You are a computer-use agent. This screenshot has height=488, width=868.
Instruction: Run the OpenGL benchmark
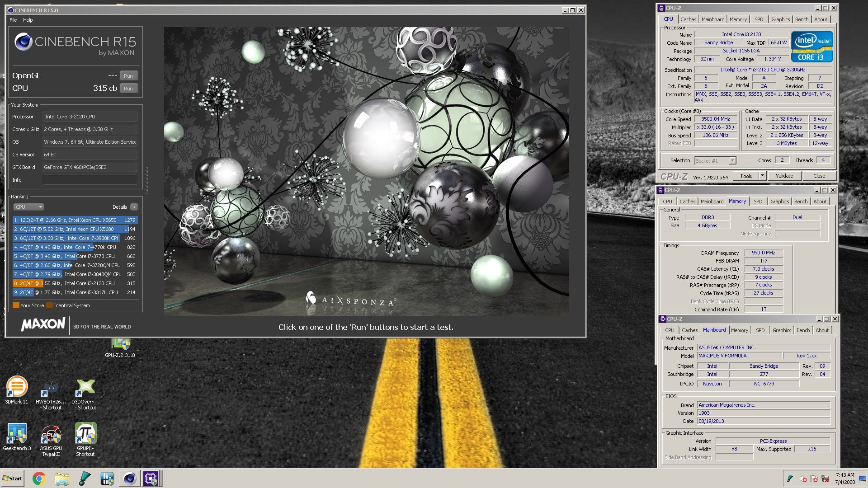coord(128,76)
